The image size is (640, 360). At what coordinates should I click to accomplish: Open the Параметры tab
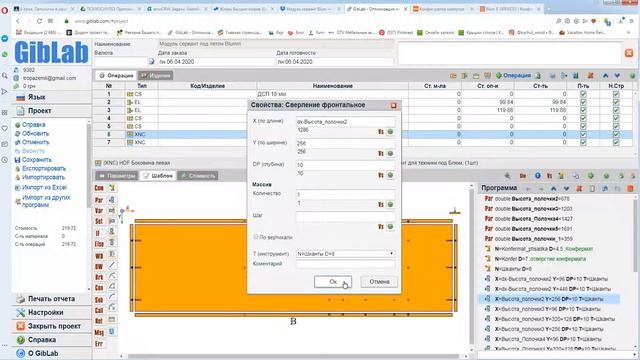[x=117, y=176]
